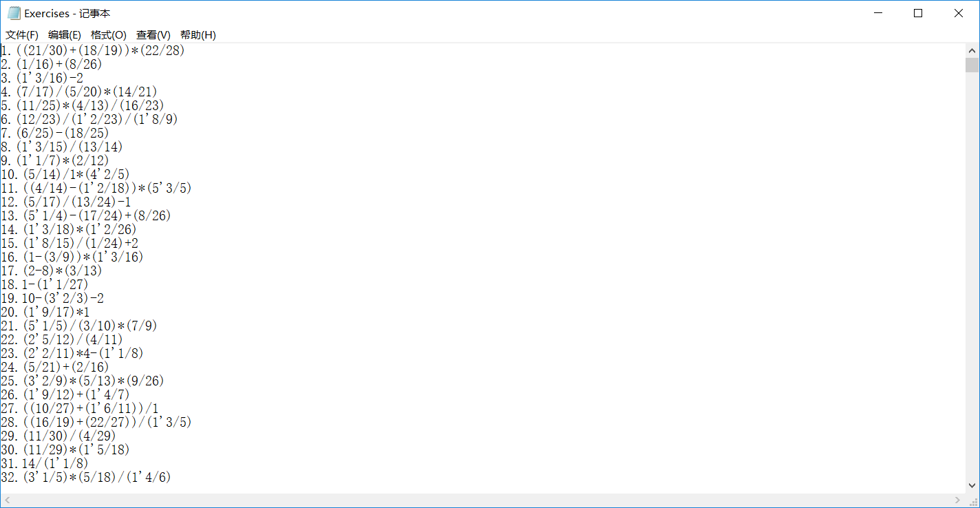
Task: Click the horizontal scrollbar right arrow
Action: (958, 500)
